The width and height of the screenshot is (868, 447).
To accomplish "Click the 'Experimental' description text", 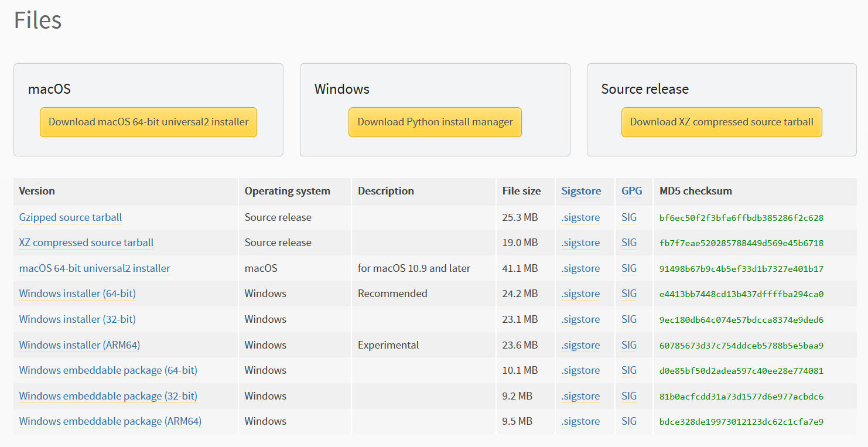I will 388,345.
